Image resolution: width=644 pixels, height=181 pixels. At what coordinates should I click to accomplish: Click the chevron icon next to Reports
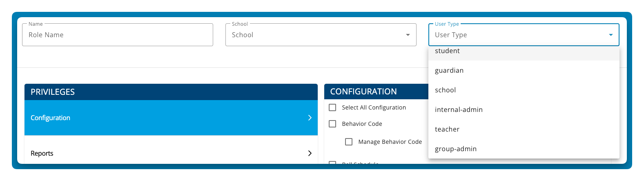(x=310, y=153)
